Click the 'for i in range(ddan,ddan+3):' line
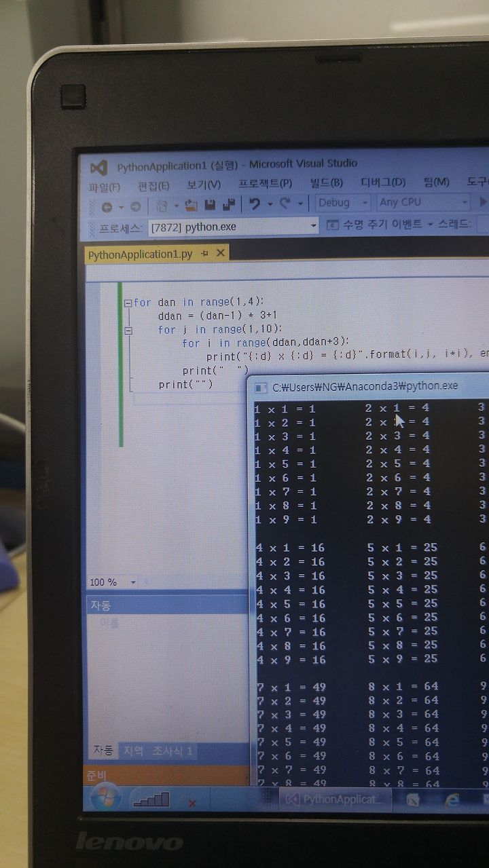The height and width of the screenshot is (868, 489). pyautogui.click(x=265, y=343)
